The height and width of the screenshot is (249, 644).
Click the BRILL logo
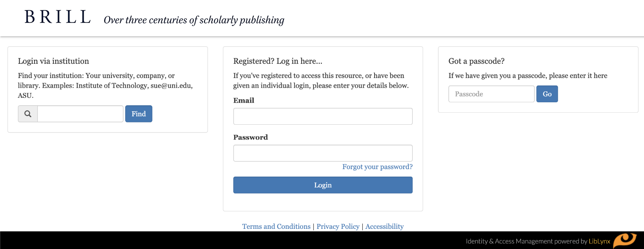(x=58, y=16)
